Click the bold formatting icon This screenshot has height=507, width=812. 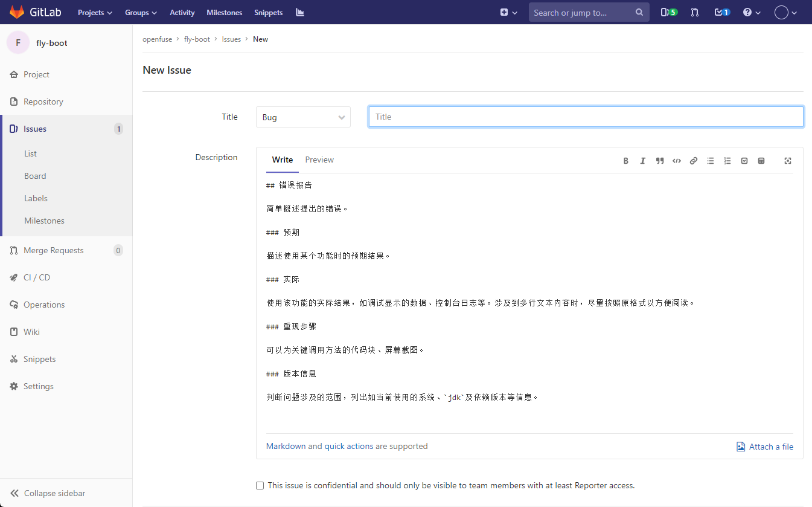click(x=626, y=161)
